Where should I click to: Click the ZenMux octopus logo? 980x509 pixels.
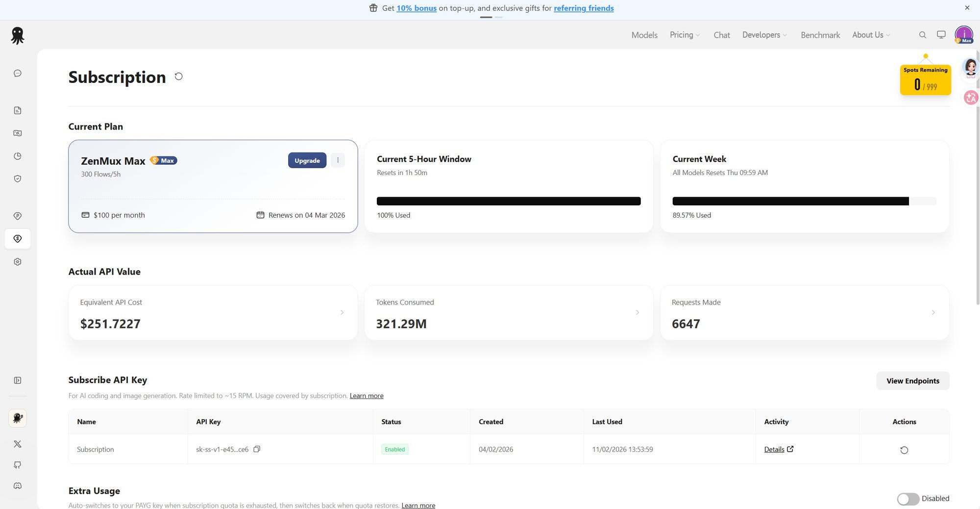18,36
